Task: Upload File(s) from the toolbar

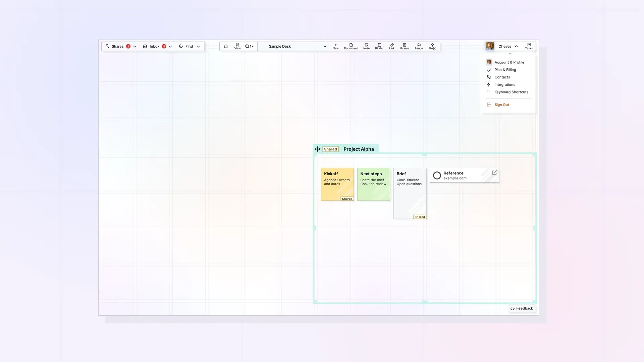Action: pos(432,46)
